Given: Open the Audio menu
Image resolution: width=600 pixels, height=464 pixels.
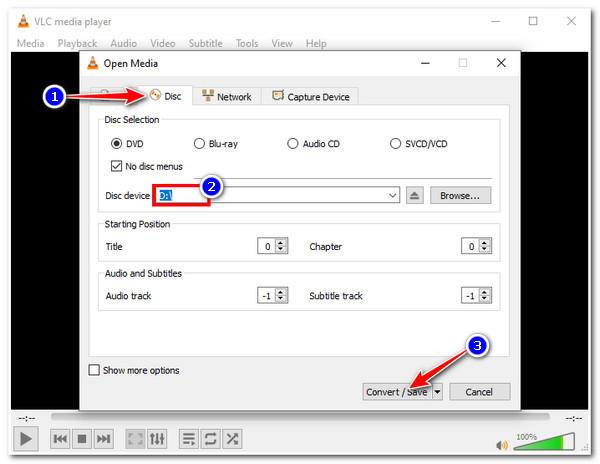Looking at the screenshot, I should click(124, 44).
